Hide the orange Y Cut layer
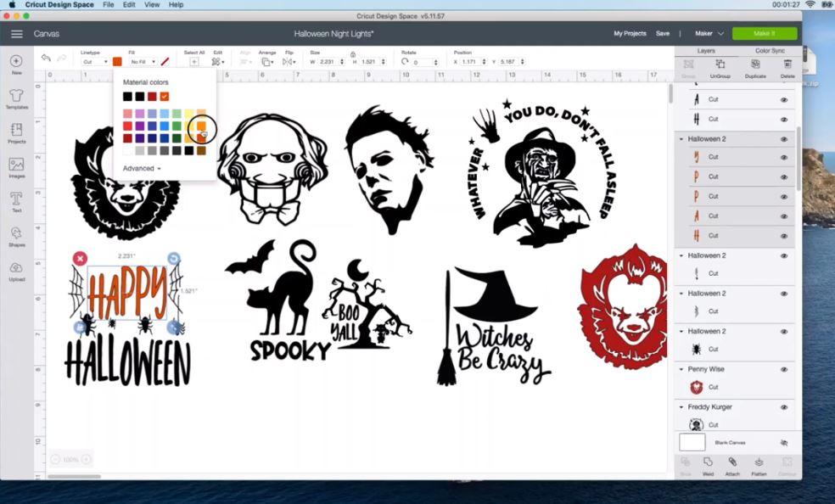Viewport: 835px width, 504px height. (784, 158)
